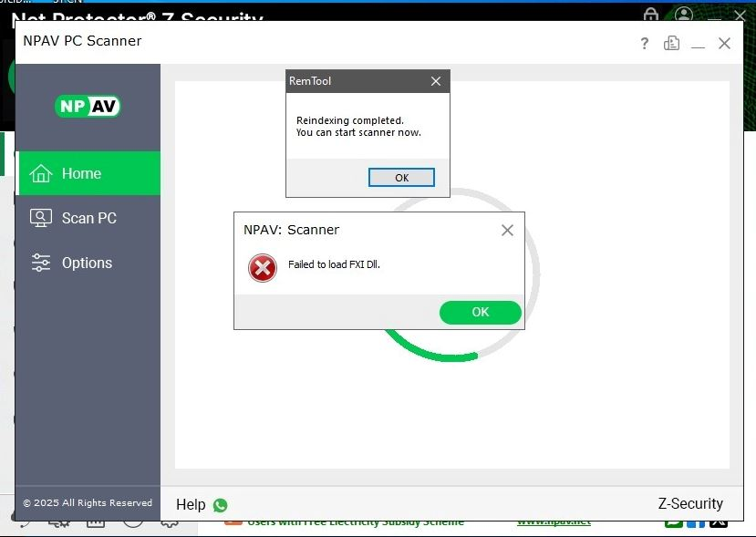Open the report document icon in title bar
This screenshot has width=756, height=537.
click(672, 43)
